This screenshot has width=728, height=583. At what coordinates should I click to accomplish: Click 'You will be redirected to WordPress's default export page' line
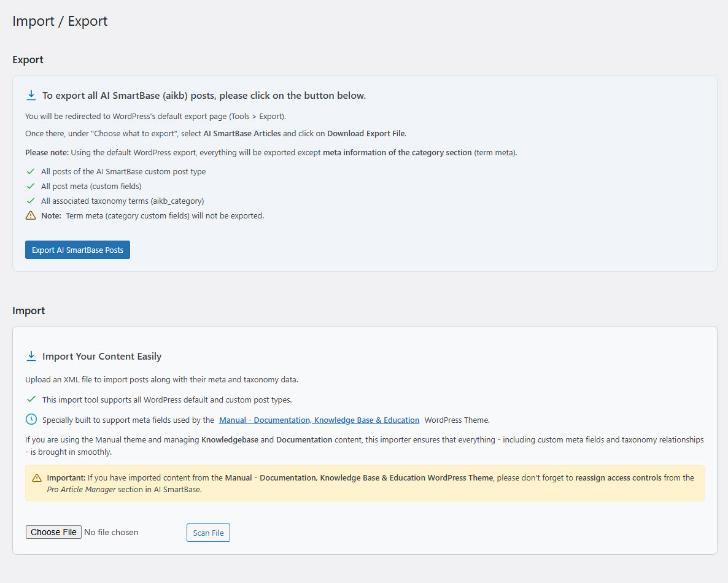[155, 117]
